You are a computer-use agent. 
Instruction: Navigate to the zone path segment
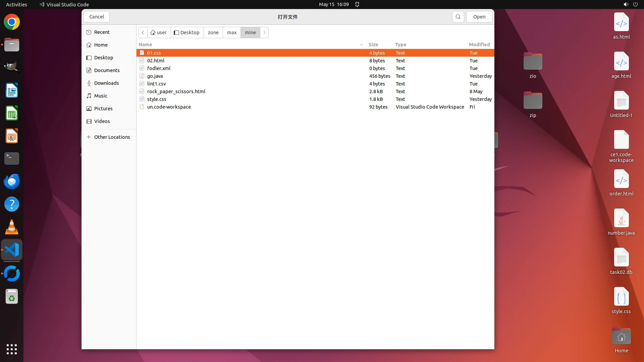(x=213, y=33)
